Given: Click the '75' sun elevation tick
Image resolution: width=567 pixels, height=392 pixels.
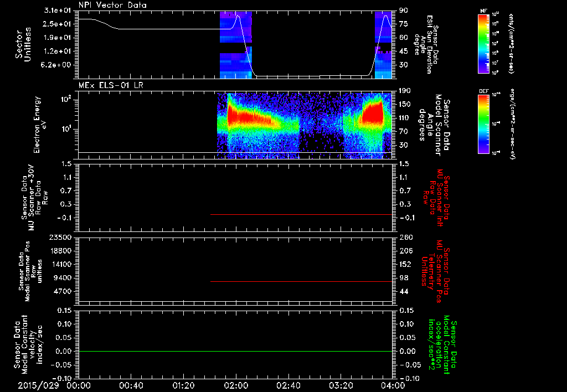Looking at the screenshot, I should click(403, 24).
